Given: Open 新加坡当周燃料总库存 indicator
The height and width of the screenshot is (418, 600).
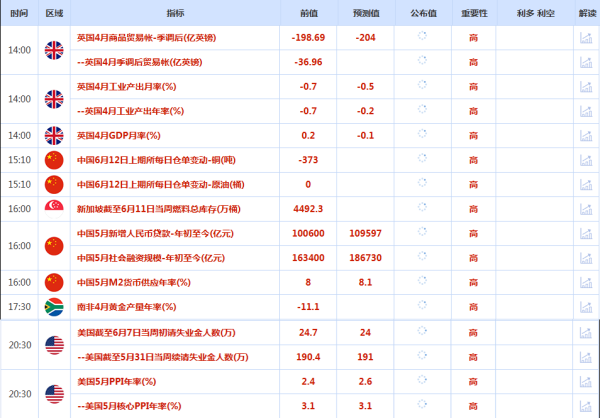Looking at the screenshot, I should tap(159, 209).
